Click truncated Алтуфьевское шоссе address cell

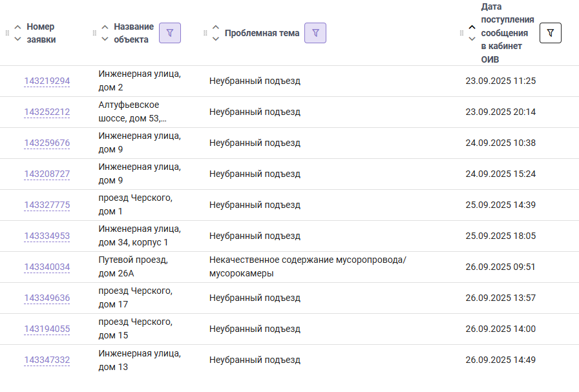pos(132,112)
